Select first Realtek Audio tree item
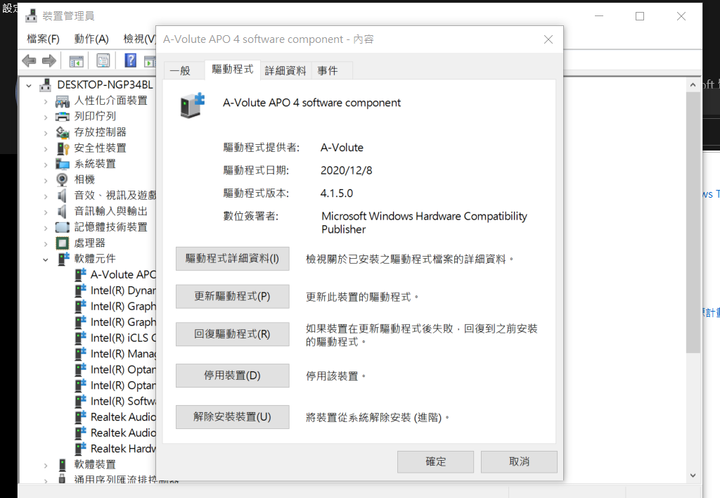 tap(123, 417)
